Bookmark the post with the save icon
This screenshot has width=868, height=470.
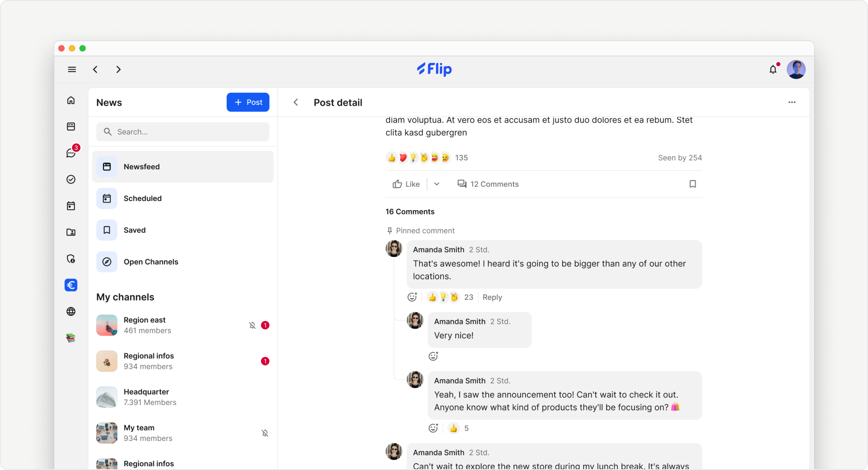point(693,184)
